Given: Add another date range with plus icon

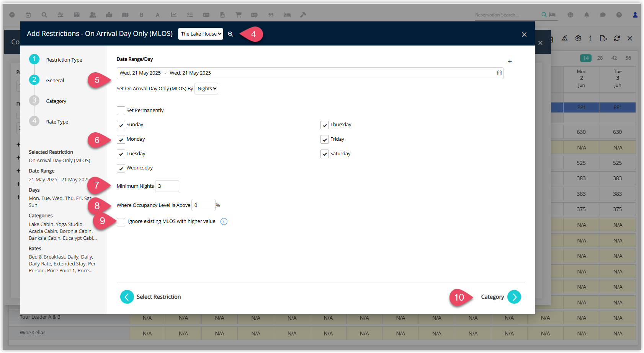Looking at the screenshot, I should tap(510, 61).
